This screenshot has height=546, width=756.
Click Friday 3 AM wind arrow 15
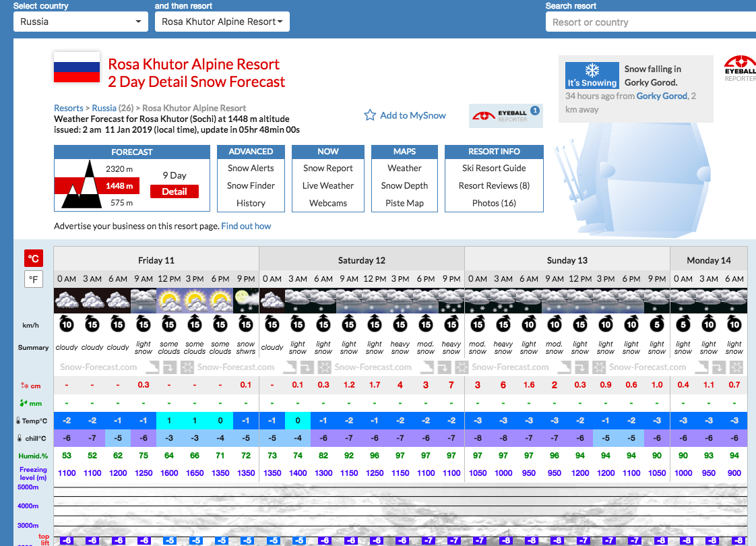pos(92,324)
